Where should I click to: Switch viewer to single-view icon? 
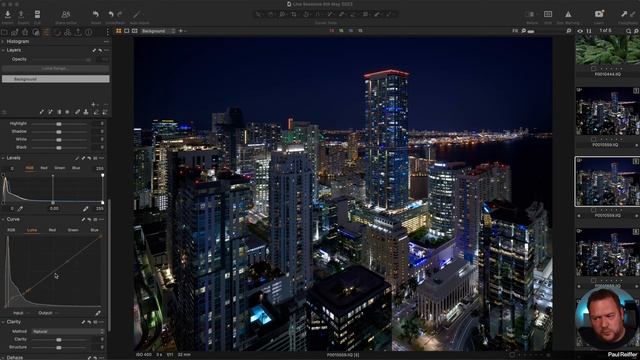[x=127, y=31]
